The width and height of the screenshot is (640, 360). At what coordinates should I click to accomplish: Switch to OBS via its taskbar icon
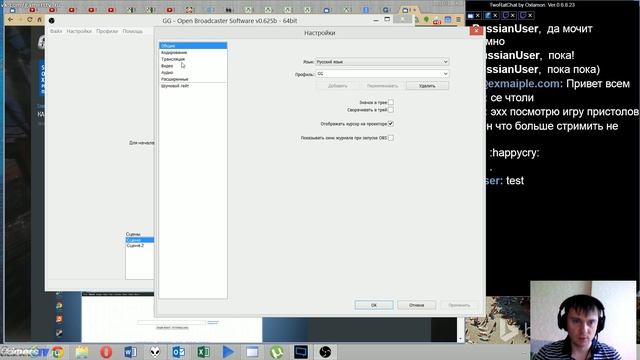click(325, 352)
